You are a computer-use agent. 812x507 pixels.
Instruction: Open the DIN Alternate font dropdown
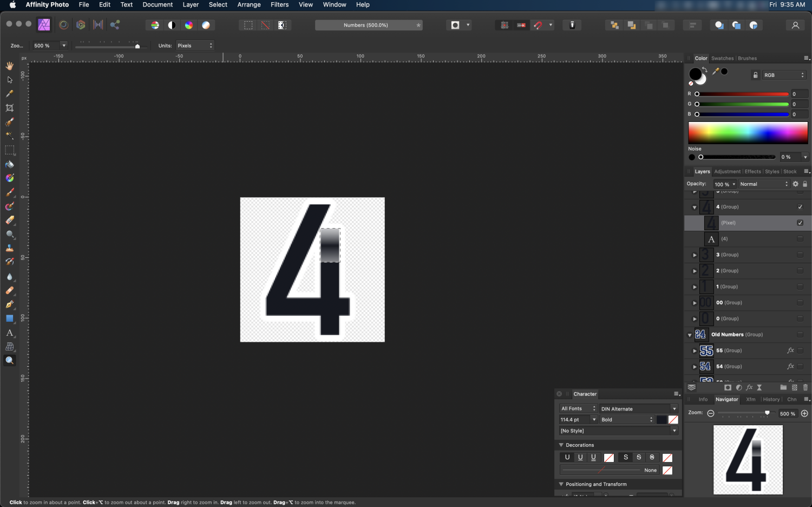[675, 408]
